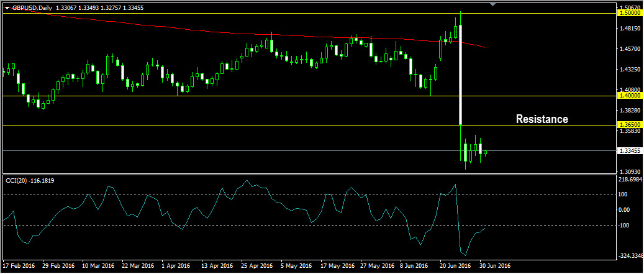This screenshot has height=274, width=644.
Task: Click the large white candle falling to 1.36500
Action: coord(460,75)
